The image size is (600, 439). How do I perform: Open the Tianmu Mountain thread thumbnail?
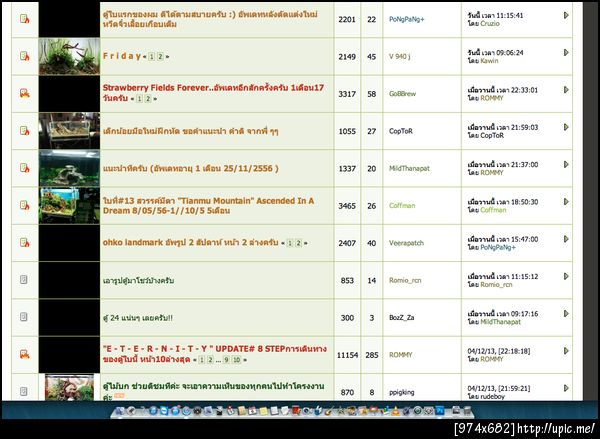69,206
